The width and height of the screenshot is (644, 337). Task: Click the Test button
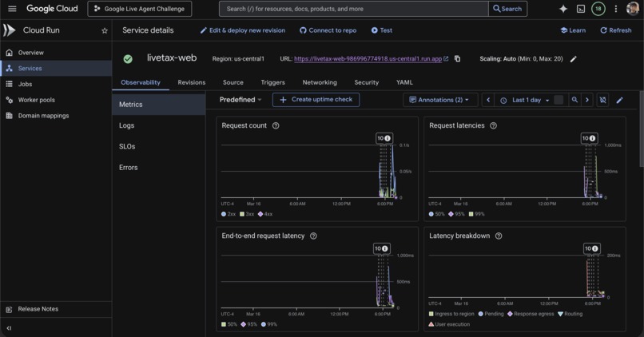click(382, 30)
